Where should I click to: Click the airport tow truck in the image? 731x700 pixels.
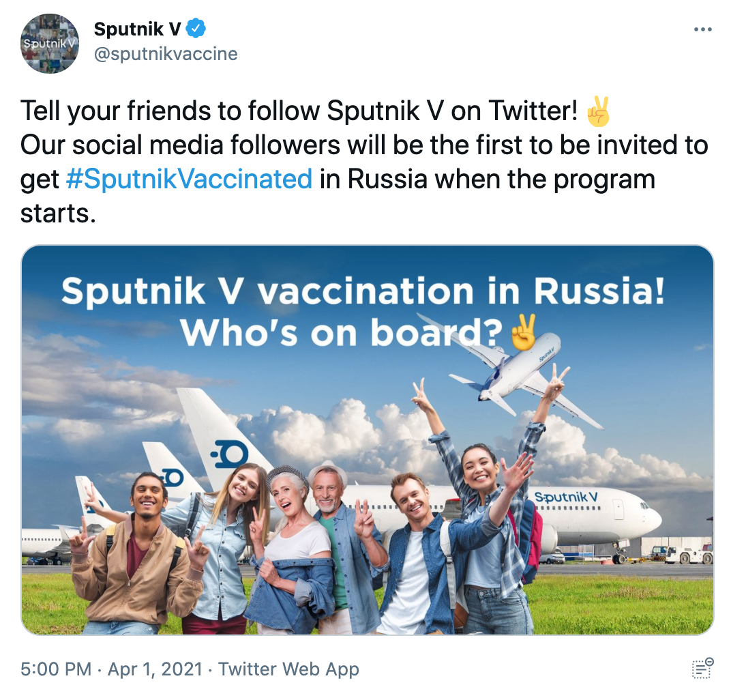pos(688,555)
